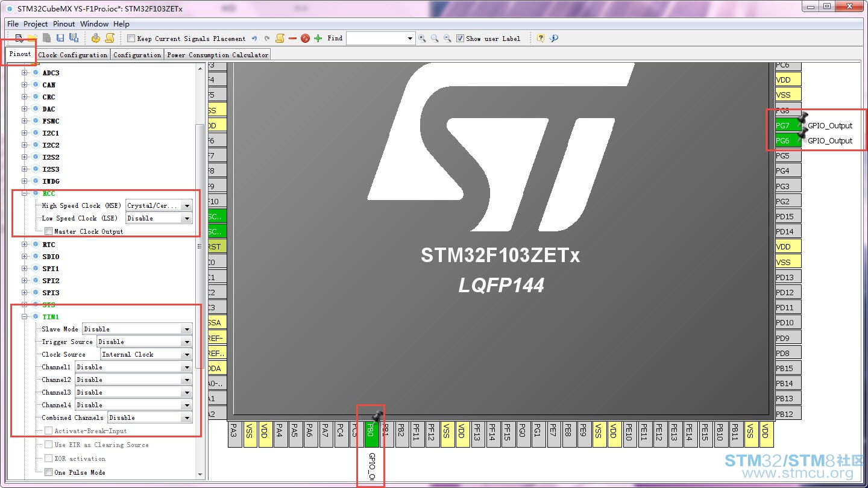Click the zoom-in magnifier next to Find
Screen dimensions: 868x488
click(x=422, y=38)
